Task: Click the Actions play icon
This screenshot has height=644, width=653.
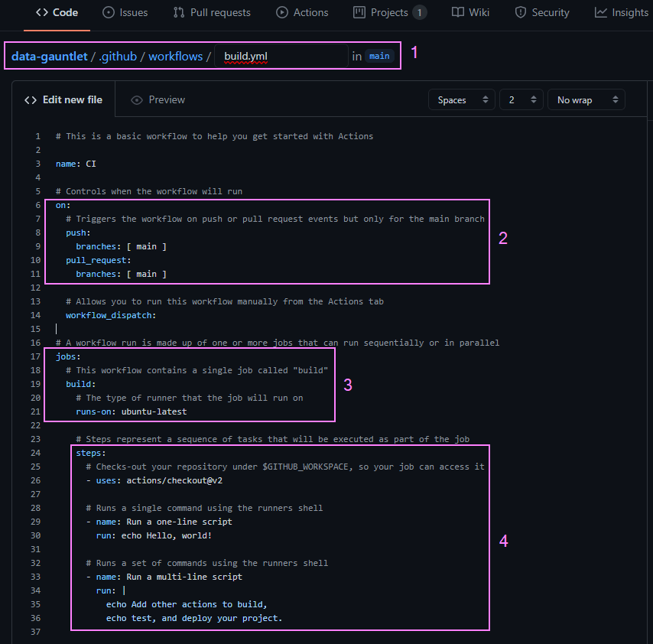Action: point(282,12)
